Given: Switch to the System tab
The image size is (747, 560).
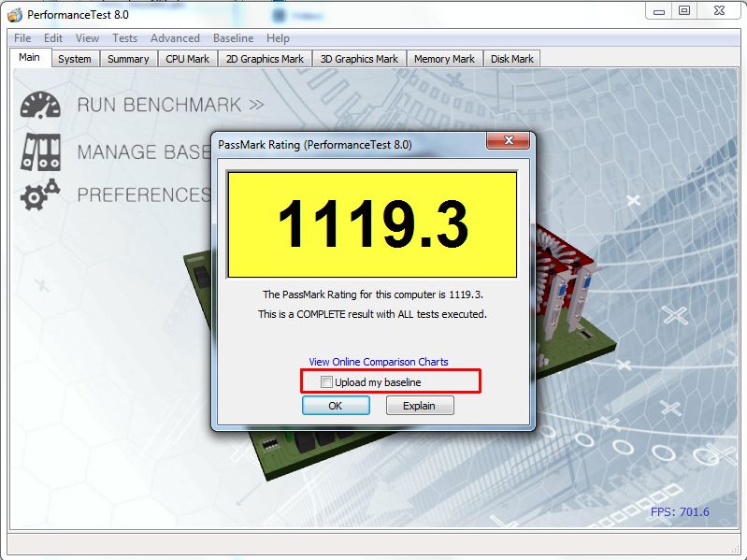Looking at the screenshot, I should (x=75, y=59).
